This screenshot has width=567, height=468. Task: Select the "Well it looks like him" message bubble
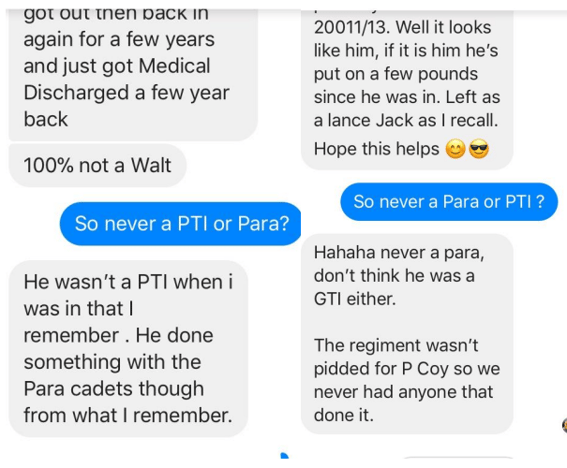click(407, 89)
